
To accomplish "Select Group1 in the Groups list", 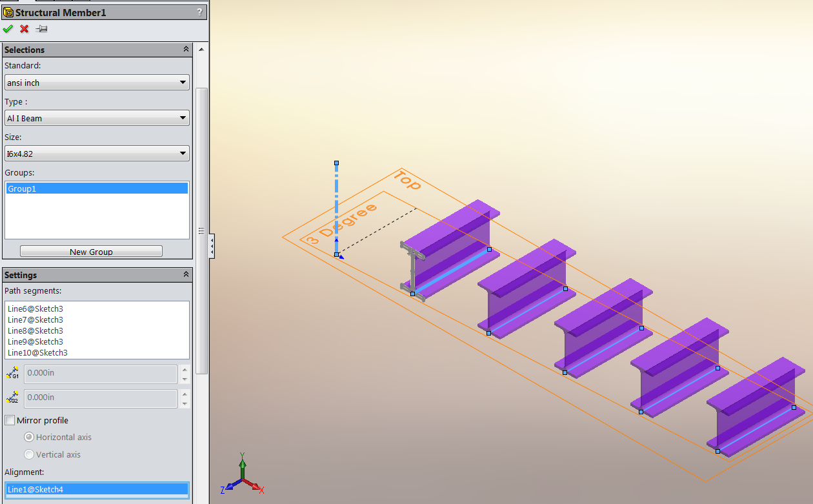I will pos(97,188).
